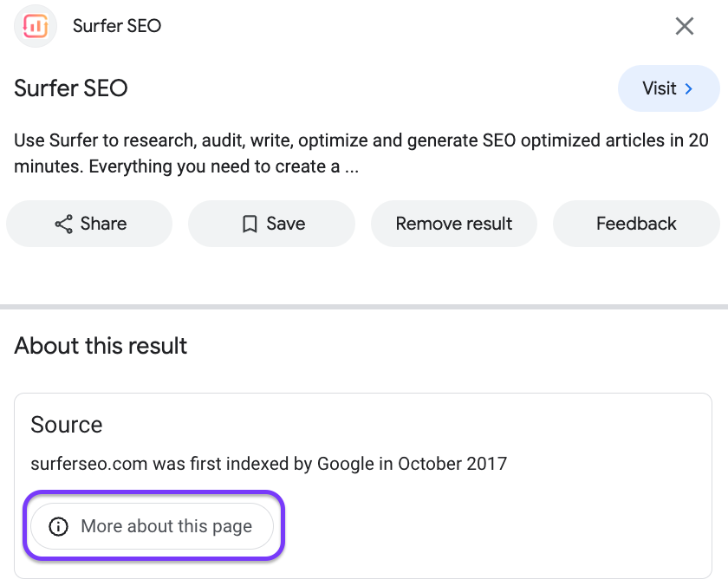Click the About this result heading
This screenshot has width=728, height=586.
click(x=101, y=346)
